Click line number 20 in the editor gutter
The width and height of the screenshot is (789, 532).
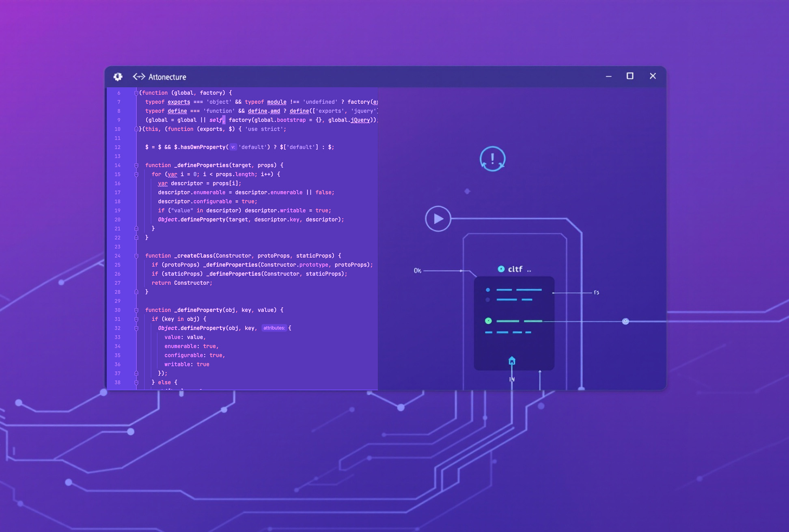pos(118,220)
